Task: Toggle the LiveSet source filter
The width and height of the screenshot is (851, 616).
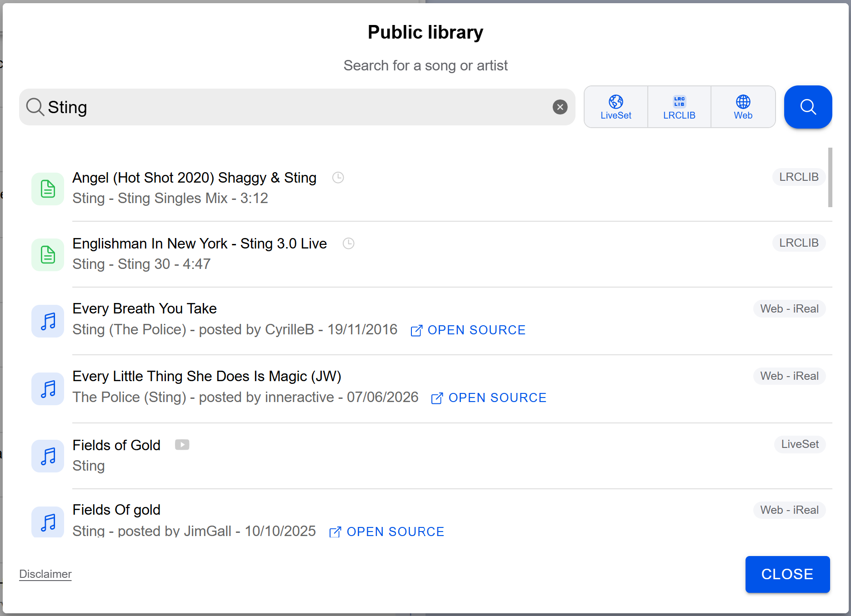Action: [616, 107]
